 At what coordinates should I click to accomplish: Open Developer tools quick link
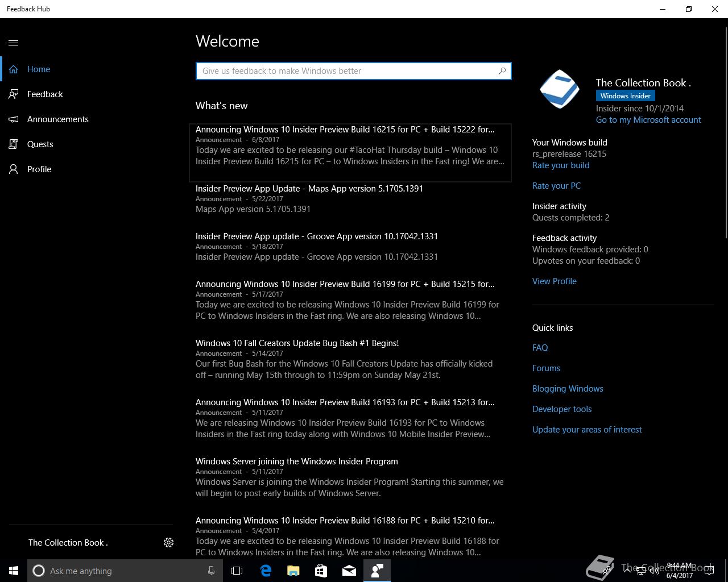tap(562, 409)
